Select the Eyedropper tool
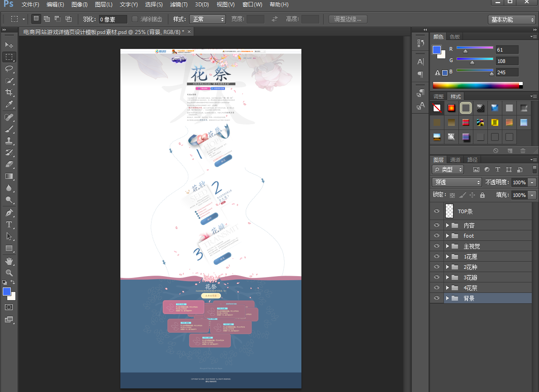The width and height of the screenshot is (539, 392). (x=9, y=105)
